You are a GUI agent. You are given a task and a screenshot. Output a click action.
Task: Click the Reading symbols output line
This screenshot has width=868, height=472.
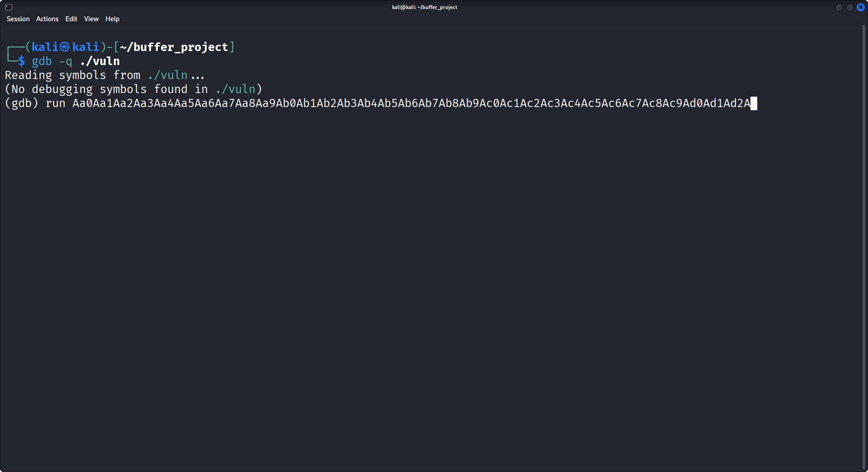point(104,75)
